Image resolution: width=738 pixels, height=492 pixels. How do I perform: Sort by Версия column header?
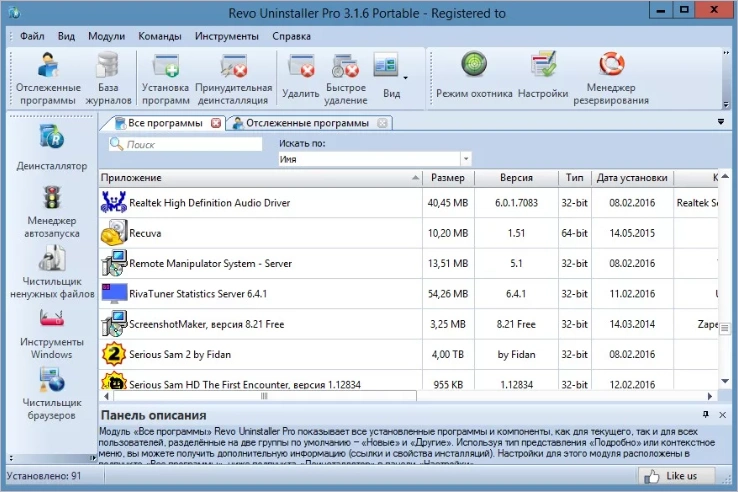point(516,178)
